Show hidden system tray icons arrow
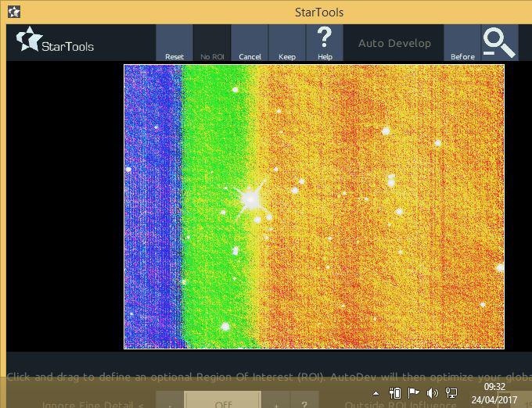Viewport: 532px width, 408px height. [376, 393]
